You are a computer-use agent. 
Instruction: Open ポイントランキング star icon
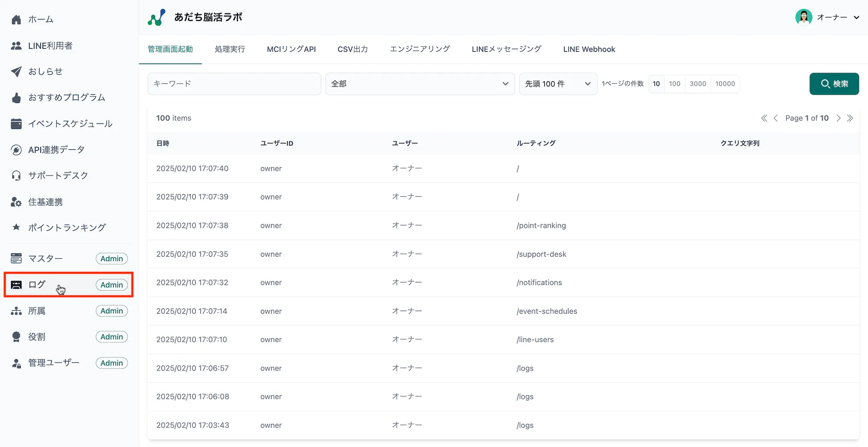click(16, 227)
